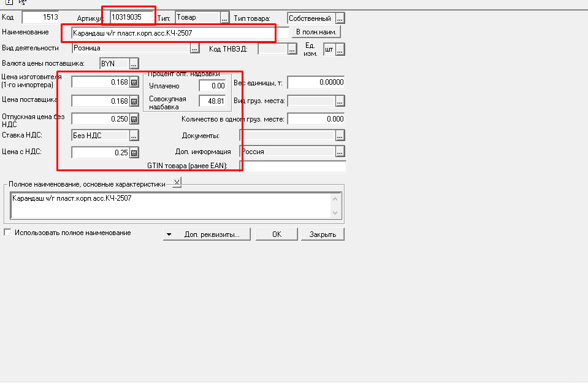Open Вид деятельности Розница selector

click(195, 48)
